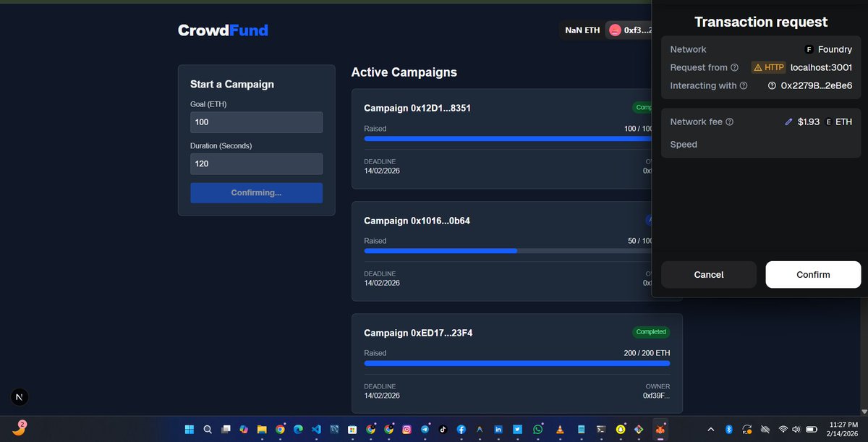868x442 pixels.
Task: Click the battery status icon
Action: (812, 429)
